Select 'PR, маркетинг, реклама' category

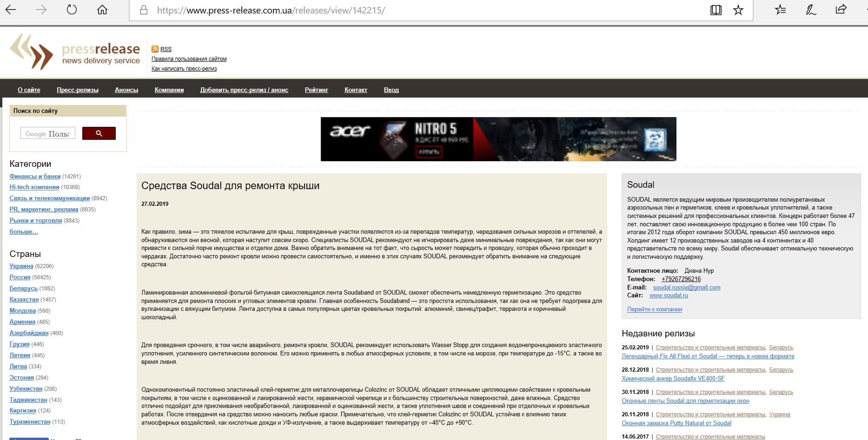pyautogui.click(x=44, y=209)
